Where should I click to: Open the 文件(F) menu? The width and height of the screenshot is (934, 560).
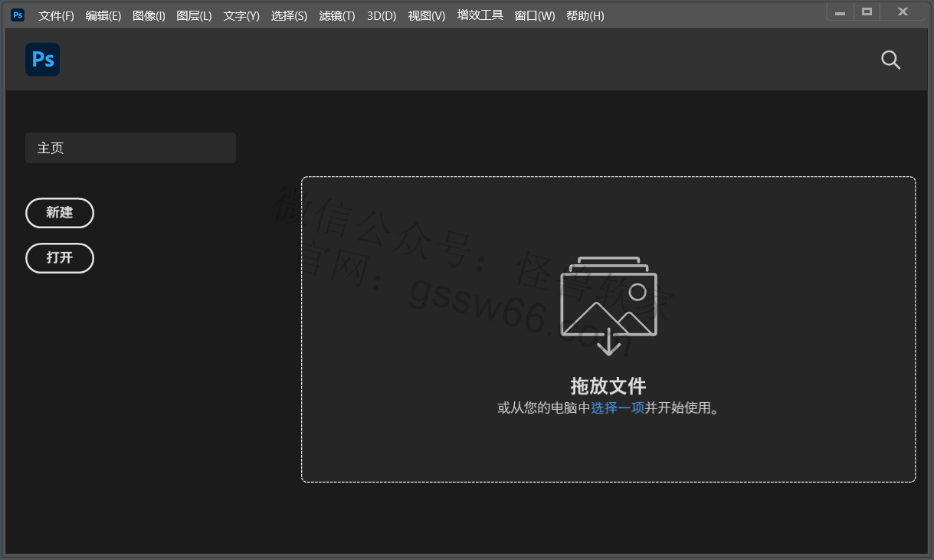point(56,15)
